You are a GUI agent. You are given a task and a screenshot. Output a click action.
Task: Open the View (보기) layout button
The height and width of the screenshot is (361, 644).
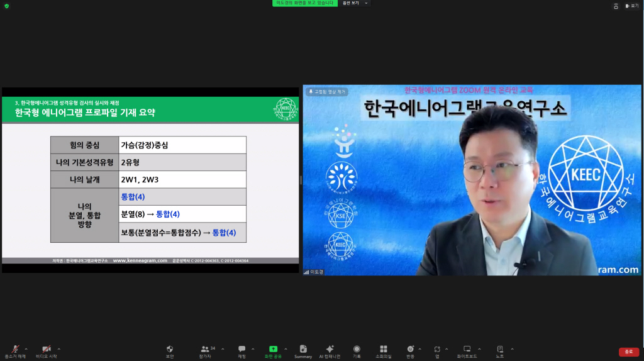click(x=631, y=6)
